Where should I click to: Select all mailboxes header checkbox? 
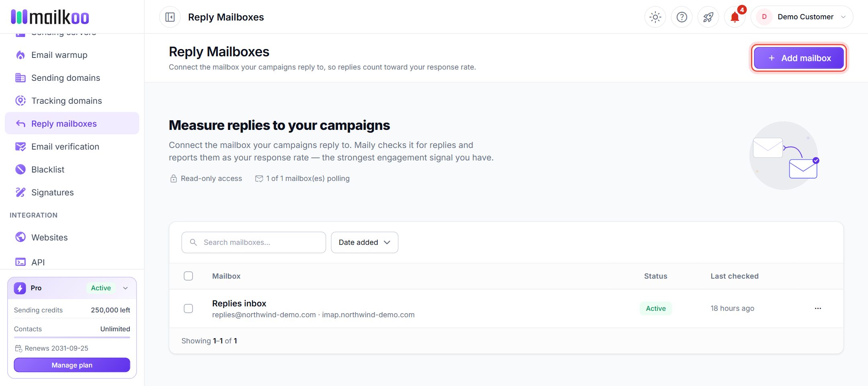188,276
